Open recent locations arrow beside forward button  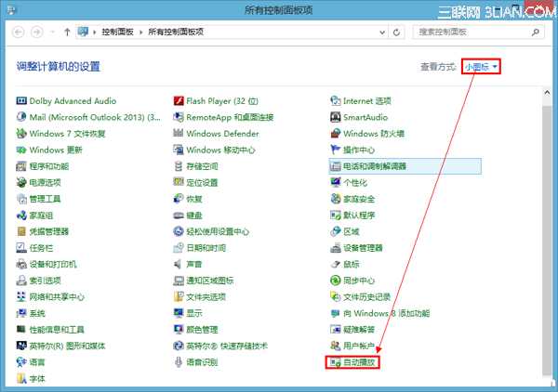[52, 33]
